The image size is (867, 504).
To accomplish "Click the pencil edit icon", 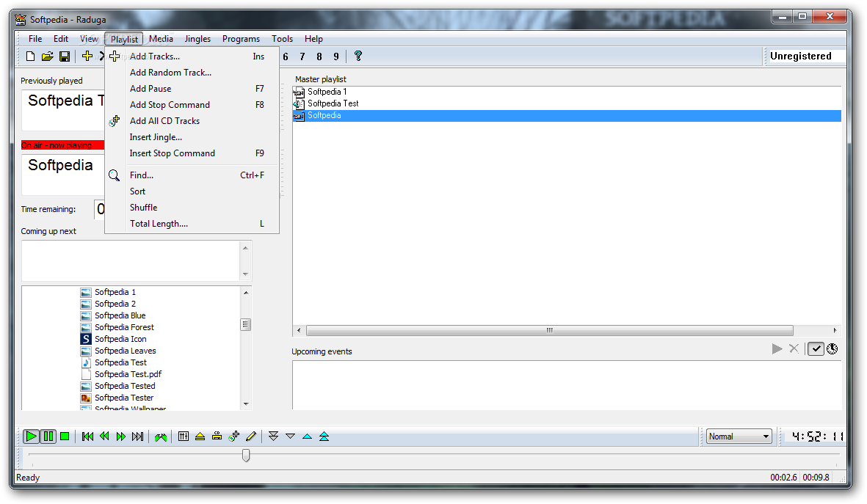I will click(251, 437).
